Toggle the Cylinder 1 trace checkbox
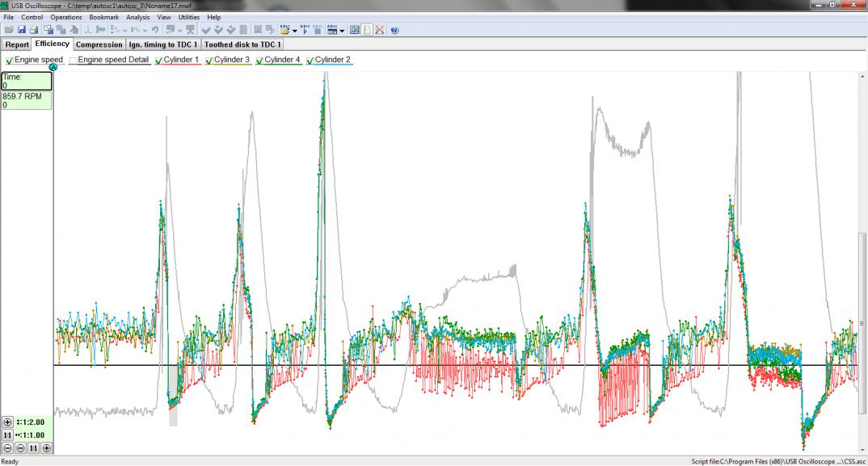This screenshot has width=868, height=466. pyautogui.click(x=159, y=61)
